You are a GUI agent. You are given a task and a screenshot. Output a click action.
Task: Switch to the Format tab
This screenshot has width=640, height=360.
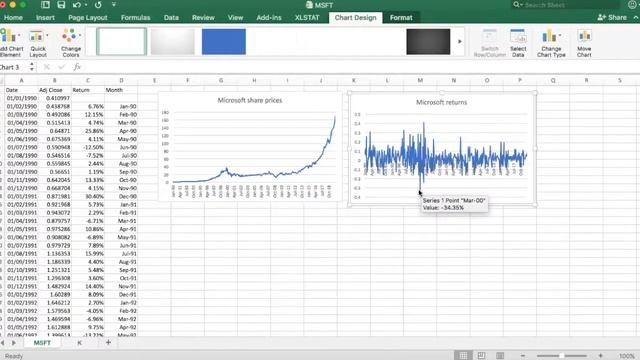(401, 18)
